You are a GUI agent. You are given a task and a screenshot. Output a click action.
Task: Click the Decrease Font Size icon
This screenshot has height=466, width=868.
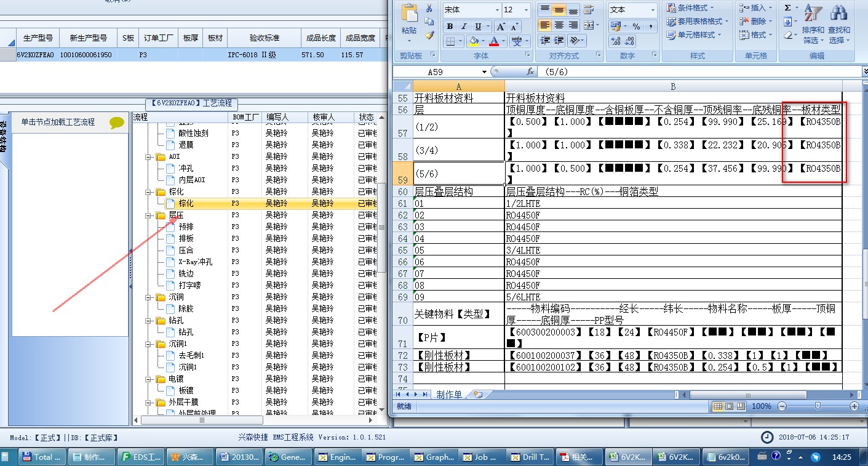coord(514,26)
